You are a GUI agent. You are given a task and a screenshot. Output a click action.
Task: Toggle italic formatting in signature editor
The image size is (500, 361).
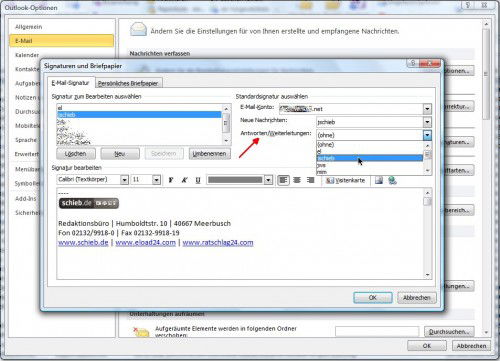coord(184,180)
